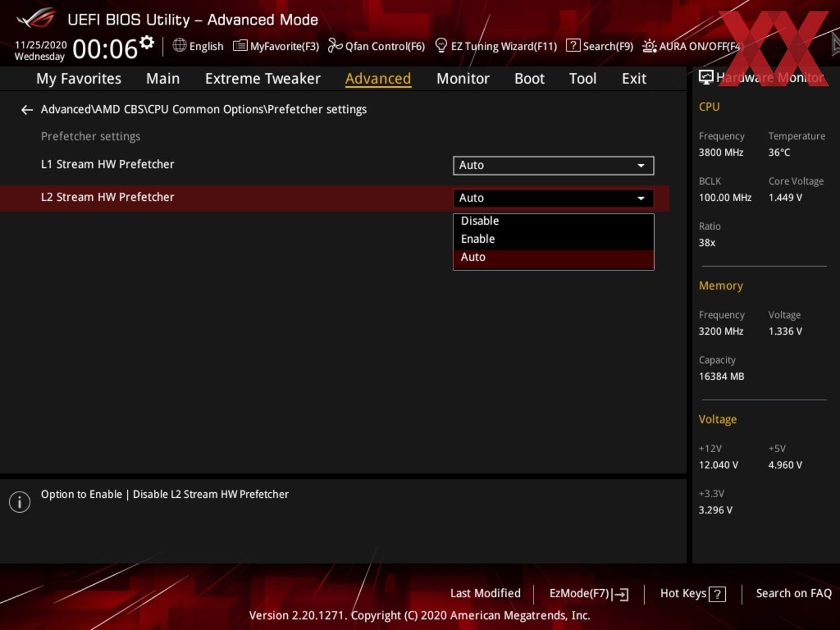Click the Hot Keys question mark box
The width and height of the screenshot is (840, 630).
click(x=717, y=594)
